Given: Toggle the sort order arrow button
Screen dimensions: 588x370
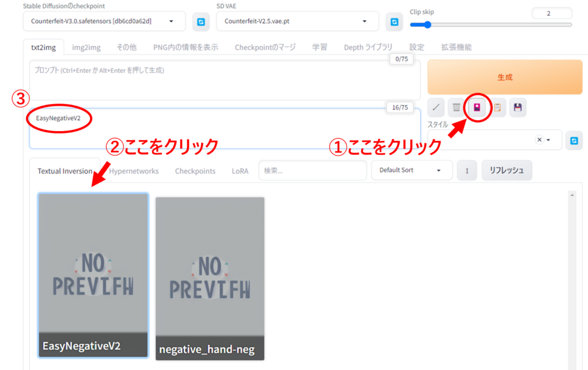Looking at the screenshot, I should [467, 171].
